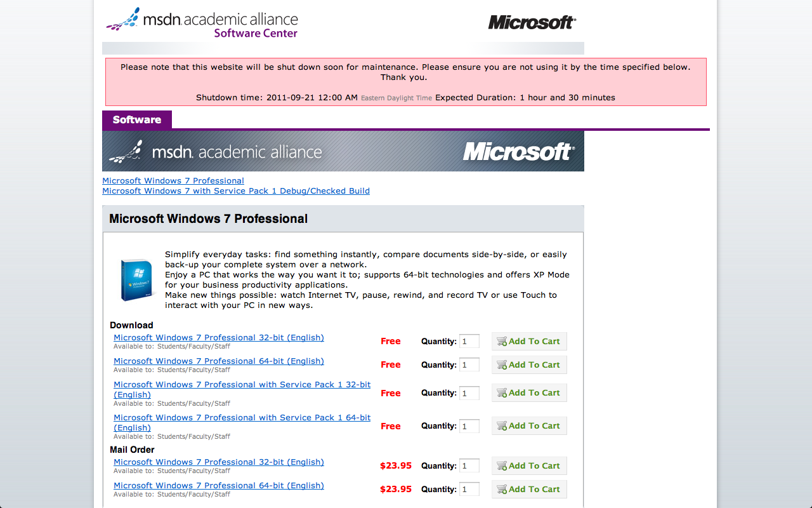
Task: Click the Eastern Daylight Time label
Action: point(396,98)
